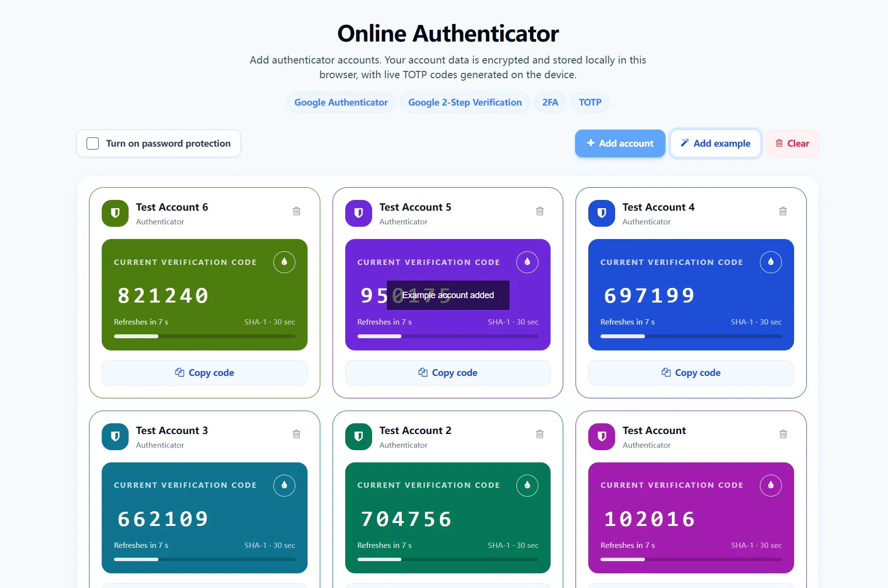Image resolution: width=888 pixels, height=588 pixels.
Task: Click verification code 662109
Action: (163, 519)
